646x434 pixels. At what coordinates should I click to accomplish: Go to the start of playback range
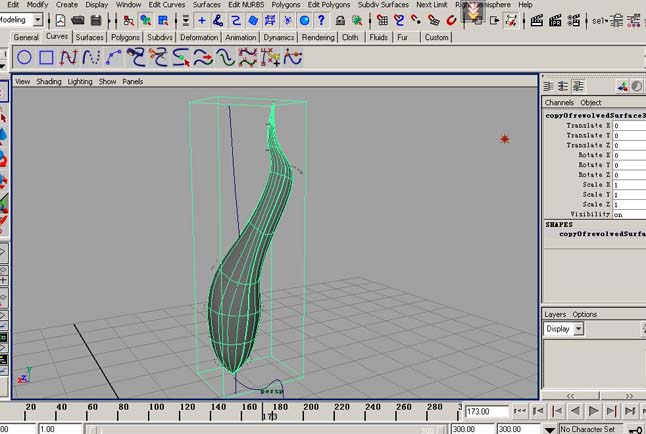[520, 411]
